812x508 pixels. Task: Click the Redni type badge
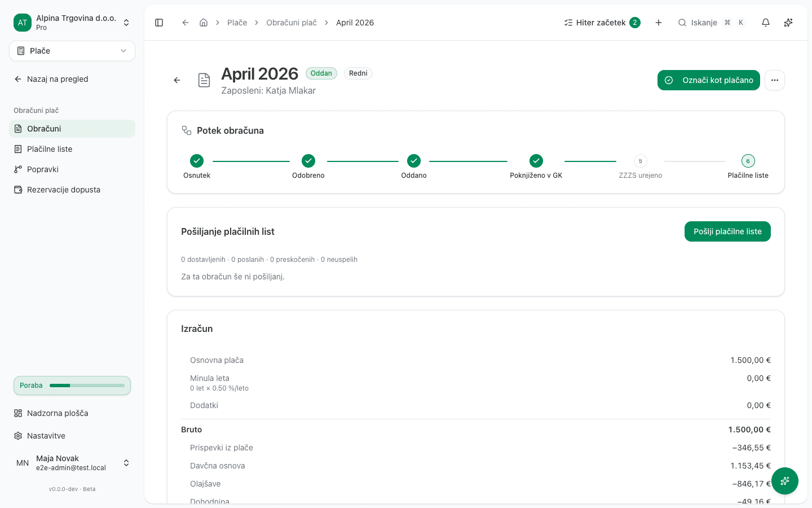[x=358, y=73]
